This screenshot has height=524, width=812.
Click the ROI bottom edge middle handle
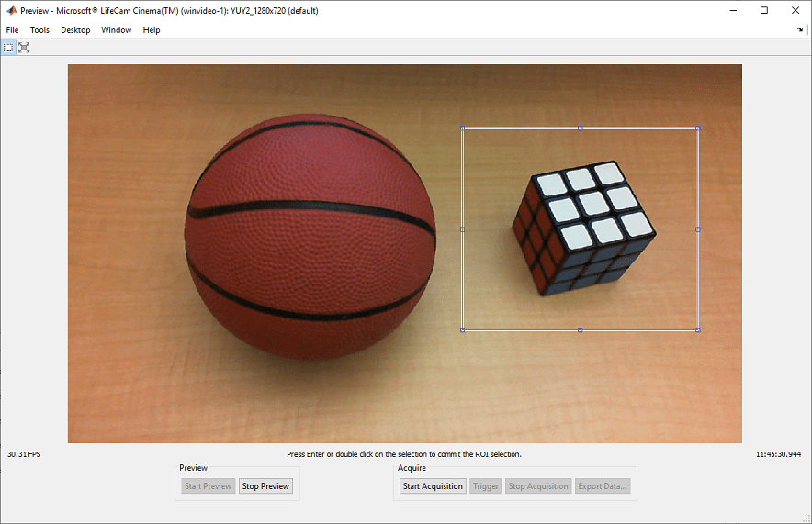click(580, 329)
